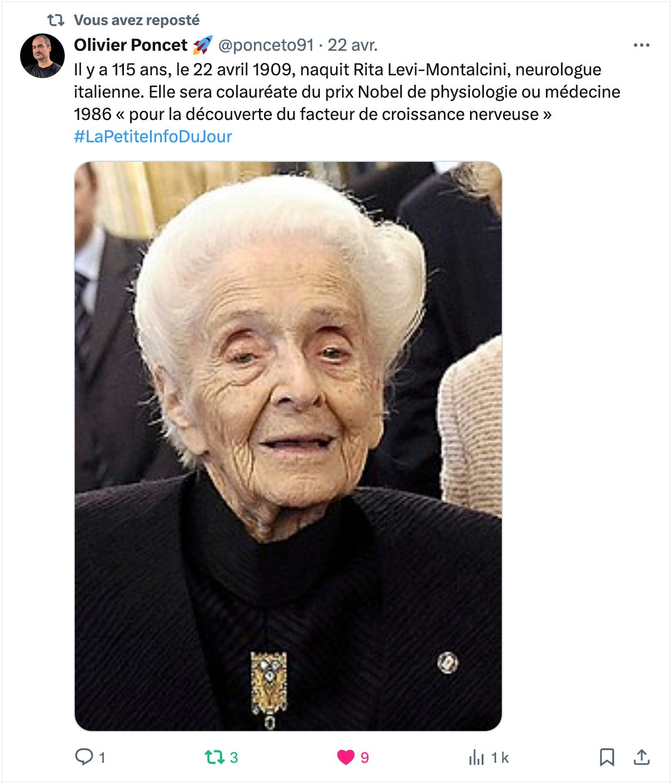Click the 1 k views count
Viewport: 672px width, 784px height.
500,758
